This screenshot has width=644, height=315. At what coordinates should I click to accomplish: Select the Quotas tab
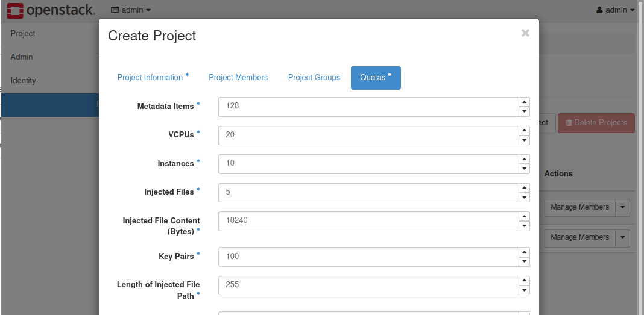(x=376, y=78)
